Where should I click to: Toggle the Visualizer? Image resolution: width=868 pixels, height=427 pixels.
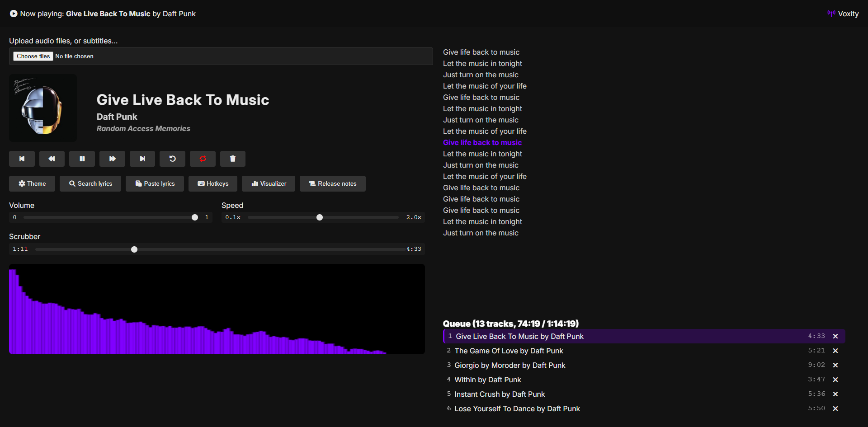pos(269,183)
